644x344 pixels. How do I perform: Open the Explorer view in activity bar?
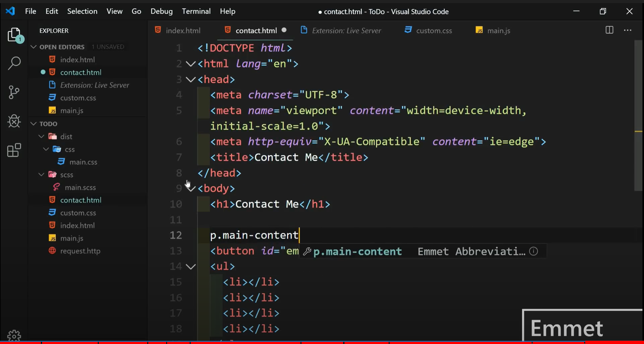click(14, 35)
